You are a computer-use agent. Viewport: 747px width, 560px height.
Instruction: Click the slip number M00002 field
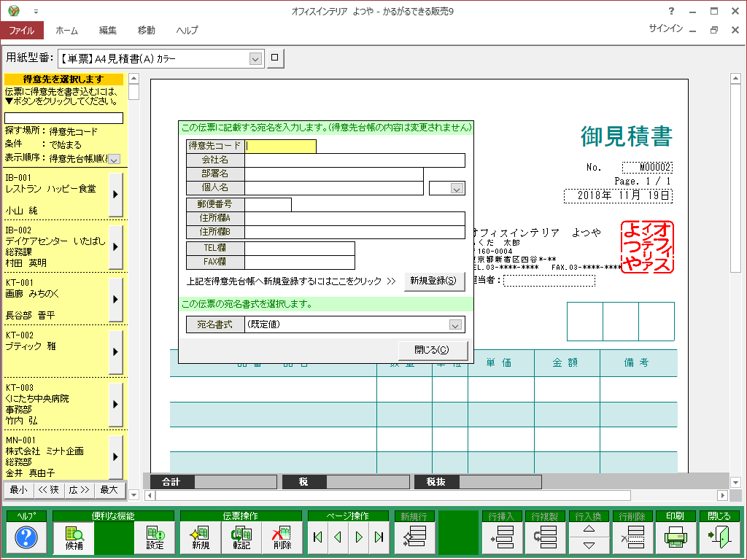click(647, 167)
